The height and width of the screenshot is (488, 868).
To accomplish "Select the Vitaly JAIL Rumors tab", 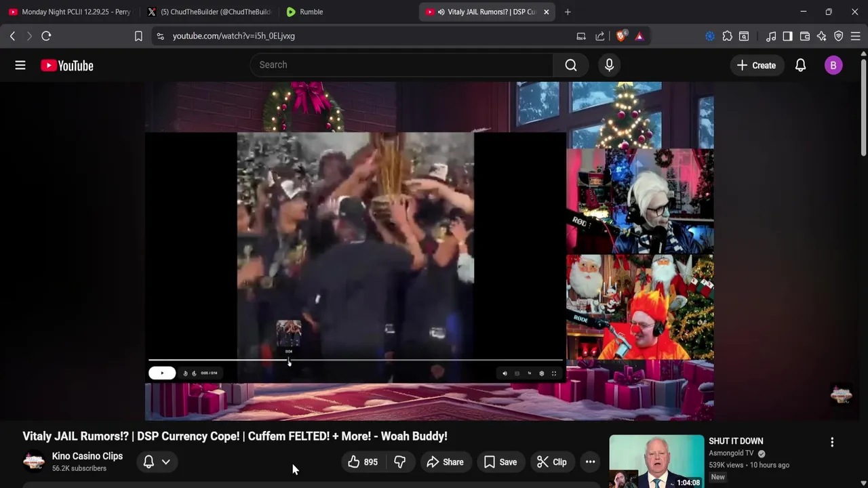I will point(486,12).
